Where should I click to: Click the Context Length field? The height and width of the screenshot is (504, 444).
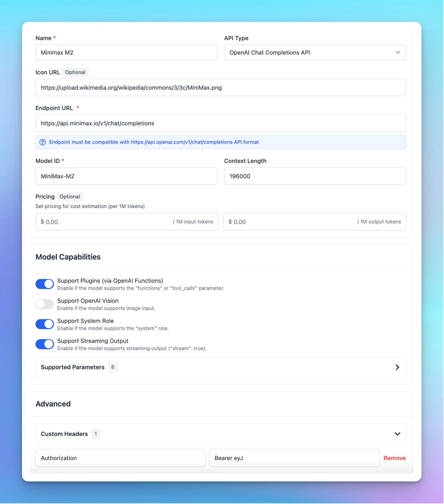click(315, 176)
